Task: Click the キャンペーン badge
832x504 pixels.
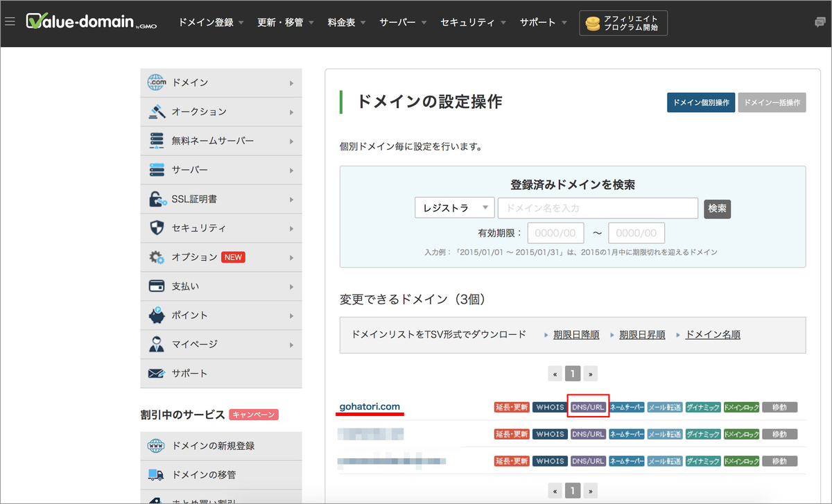Action: [253, 415]
